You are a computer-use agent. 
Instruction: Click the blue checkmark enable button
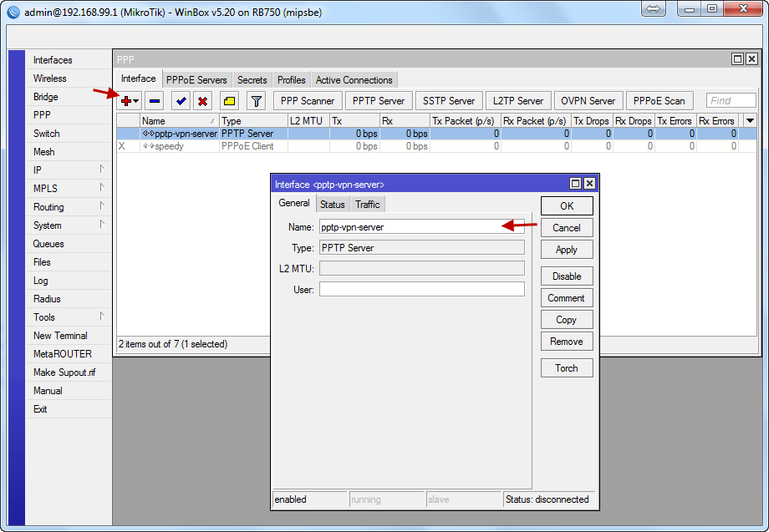(181, 101)
